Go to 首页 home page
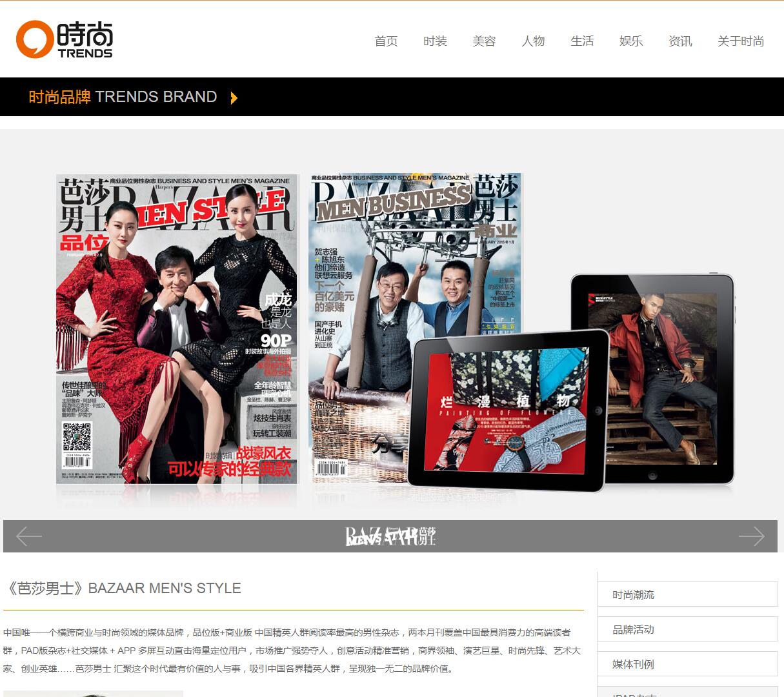This screenshot has height=697, width=784. click(386, 41)
